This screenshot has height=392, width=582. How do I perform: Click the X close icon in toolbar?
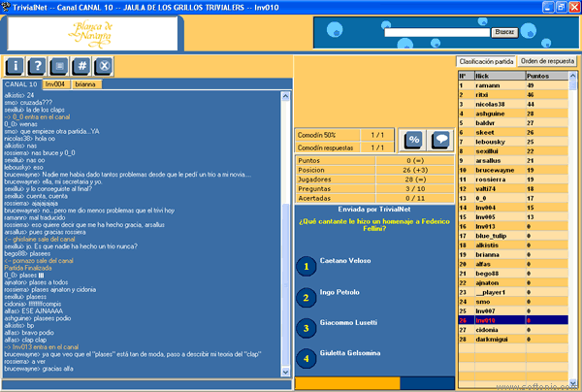click(105, 66)
